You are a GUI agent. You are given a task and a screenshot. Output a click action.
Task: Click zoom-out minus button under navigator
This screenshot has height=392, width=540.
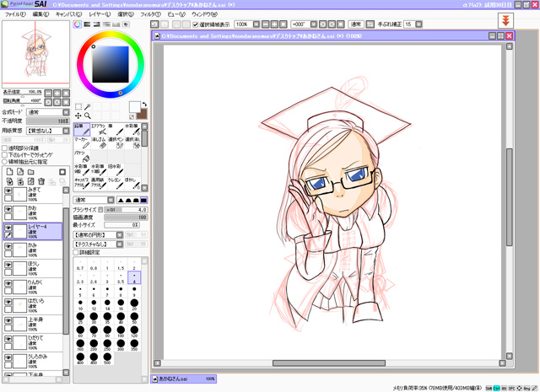coord(48,93)
